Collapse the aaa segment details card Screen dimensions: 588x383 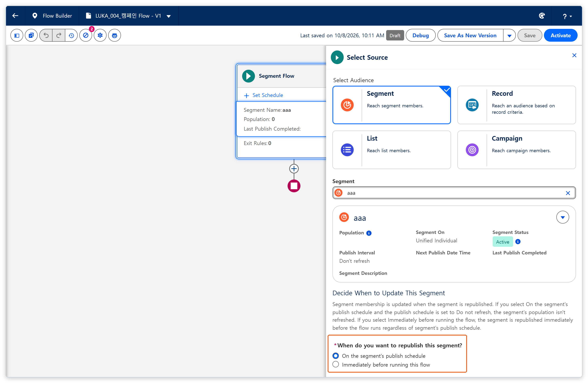pyautogui.click(x=563, y=217)
